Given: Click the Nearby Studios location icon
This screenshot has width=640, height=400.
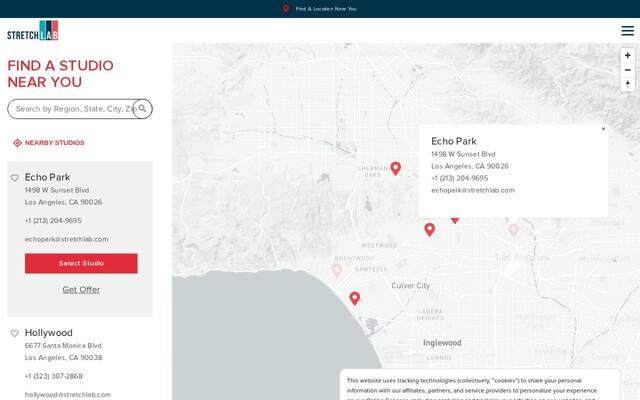Looking at the screenshot, I should click(17, 143).
